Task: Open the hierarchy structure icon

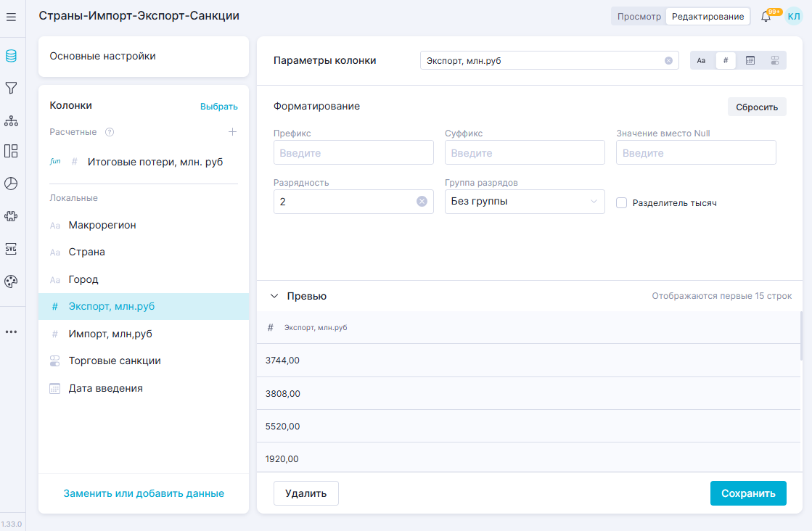Action: pos(11,120)
